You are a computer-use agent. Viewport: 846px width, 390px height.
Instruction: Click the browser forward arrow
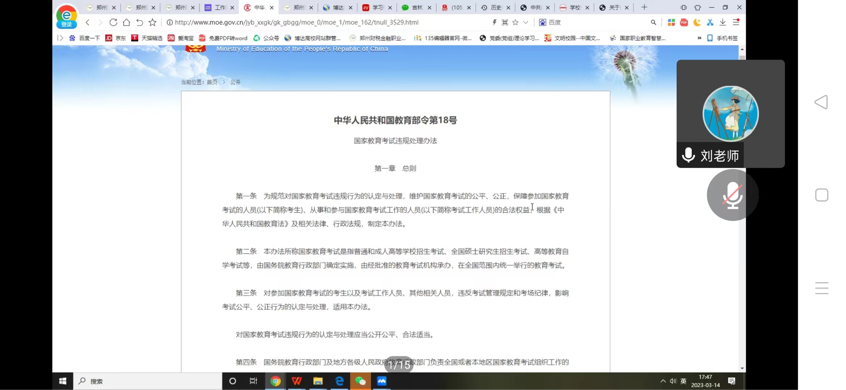coord(100,23)
